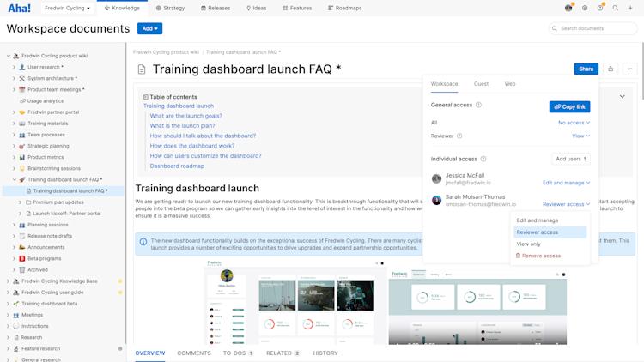Viewport: 644px width, 362px height.
Task: Open the Add dropdown button
Action: [x=150, y=28]
